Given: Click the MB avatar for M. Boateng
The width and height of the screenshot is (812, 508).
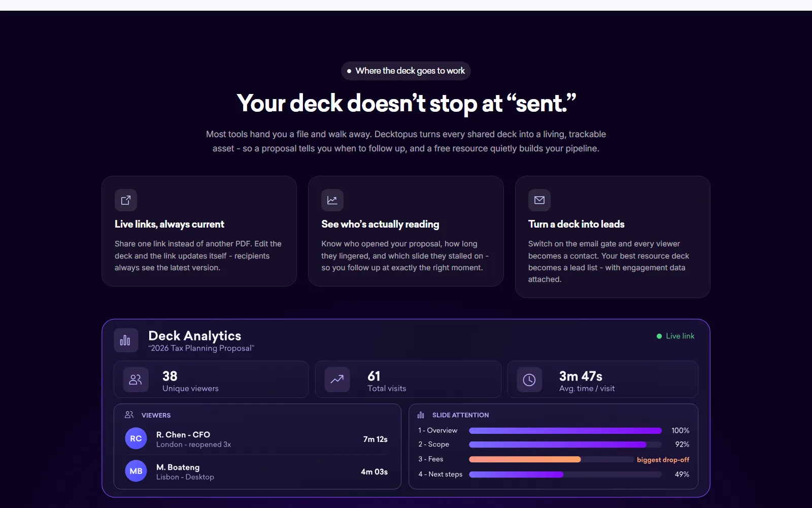Looking at the screenshot, I should [136, 471].
